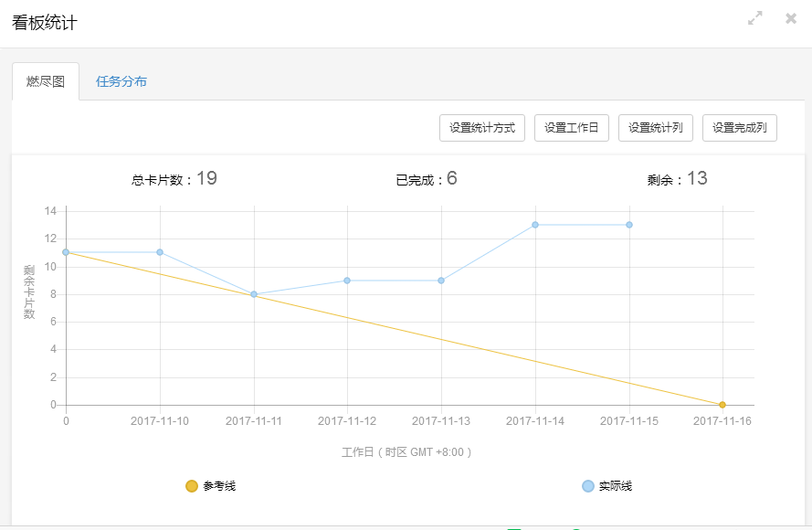This screenshot has height=530, width=812.
Task: Click the 工作日 (时区 GMT +8:00) axis title
Action: (x=406, y=452)
